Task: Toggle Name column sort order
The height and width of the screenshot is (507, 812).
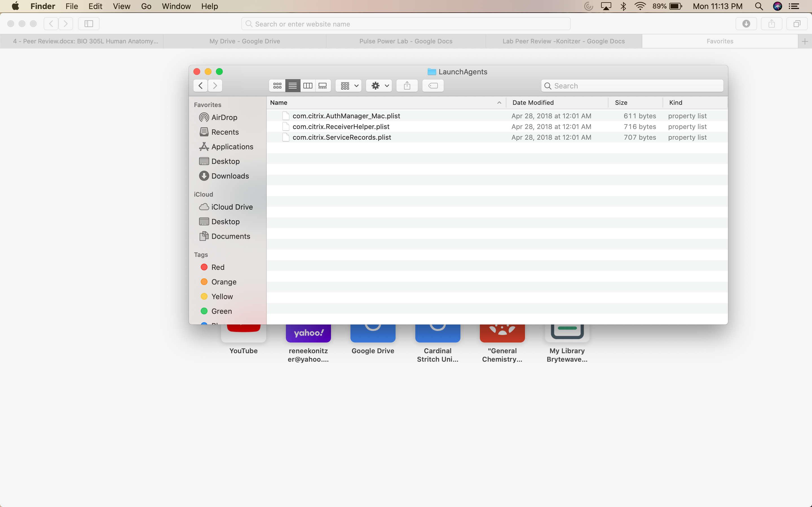Action: [386, 103]
